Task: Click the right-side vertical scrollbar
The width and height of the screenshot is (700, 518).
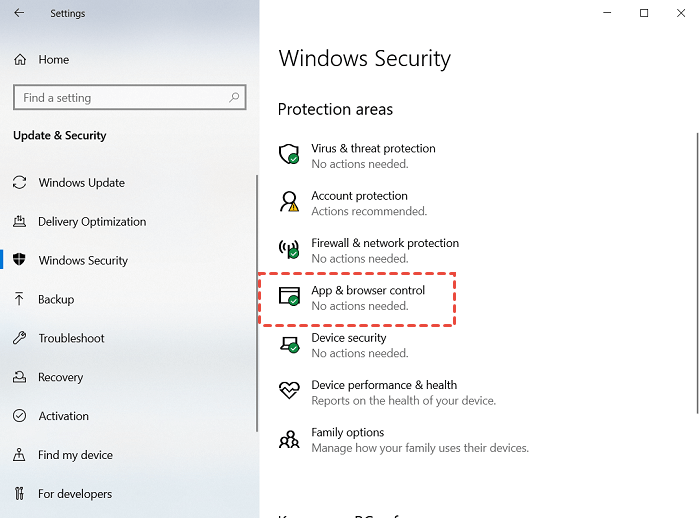Action: click(695, 270)
